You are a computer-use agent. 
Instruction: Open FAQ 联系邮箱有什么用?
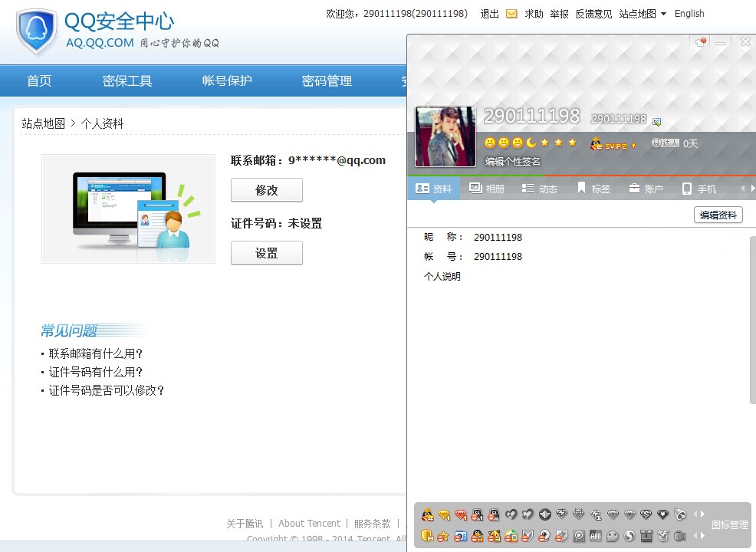96,354
